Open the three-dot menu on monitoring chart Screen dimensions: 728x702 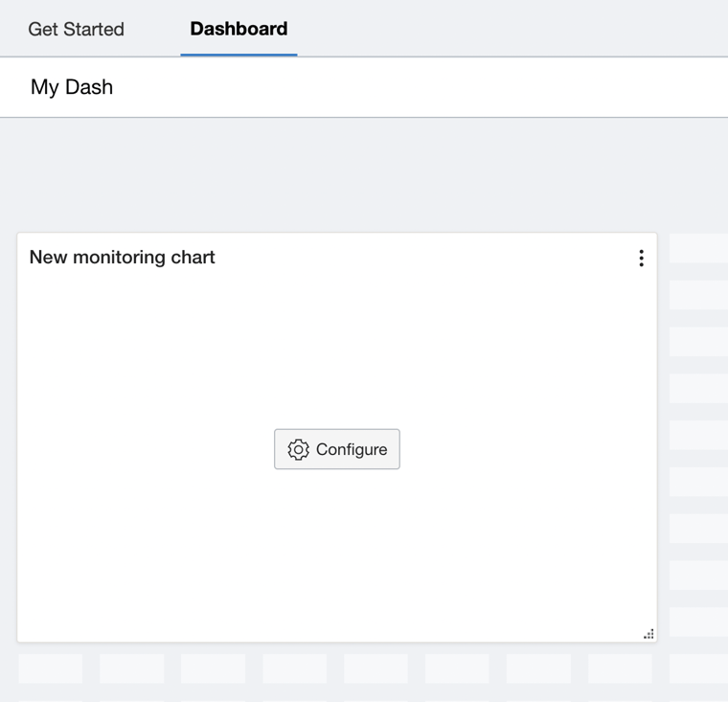point(641,258)
